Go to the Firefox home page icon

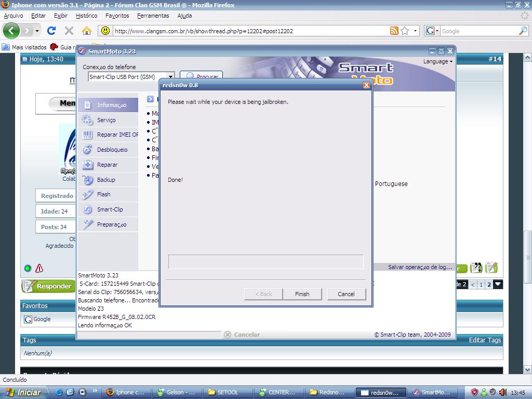pos(87,31)
